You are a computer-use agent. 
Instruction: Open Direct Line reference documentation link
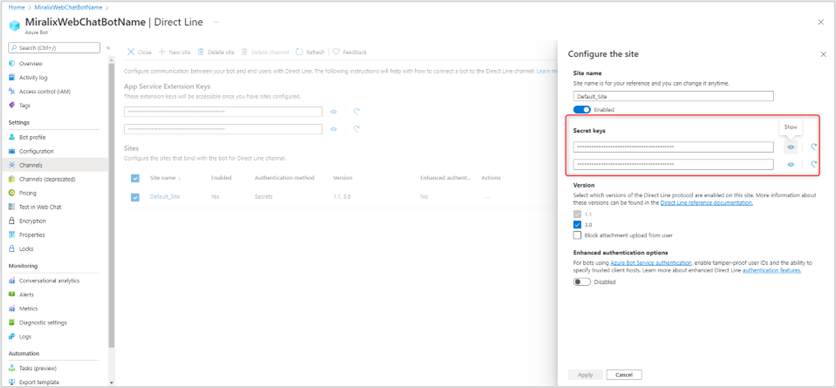[706, 203]
